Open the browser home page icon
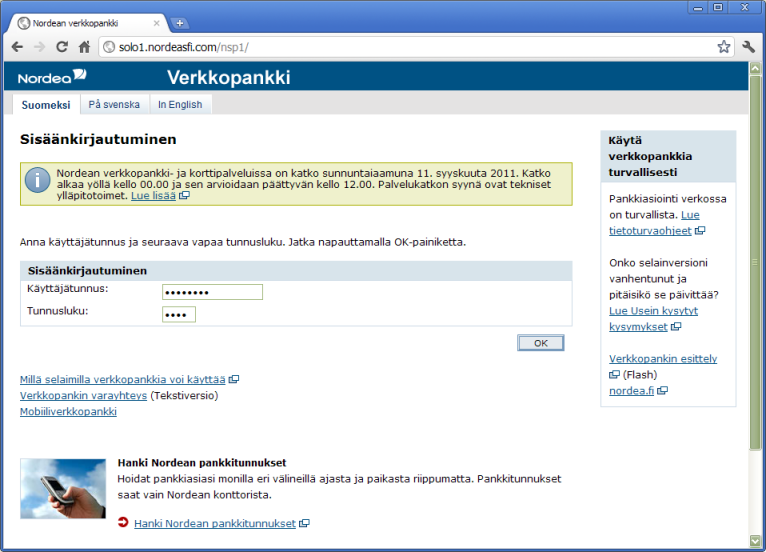This screenshot has height=552, width=766. point(84,47)
